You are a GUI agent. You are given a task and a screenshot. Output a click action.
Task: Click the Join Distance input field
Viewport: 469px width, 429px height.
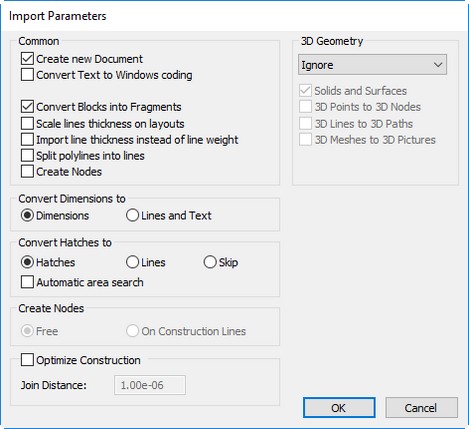coord(150,385)
